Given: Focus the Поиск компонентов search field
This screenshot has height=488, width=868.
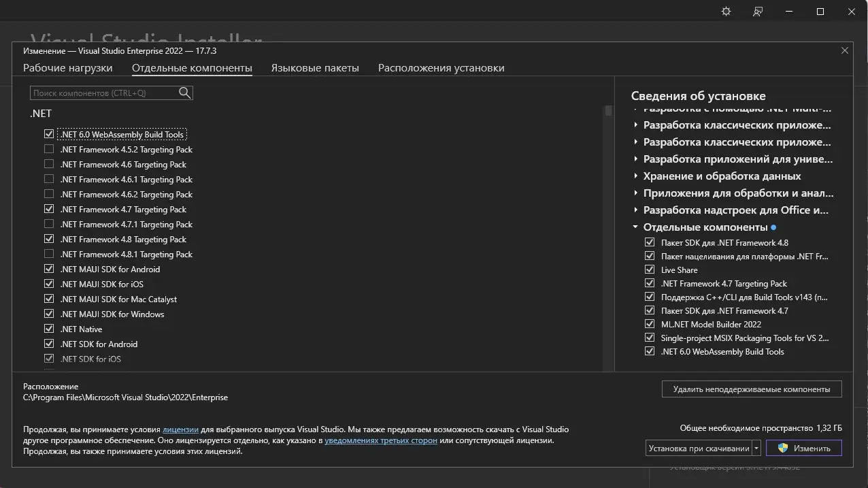Looking at the screenshot, I should coord(103,93).
